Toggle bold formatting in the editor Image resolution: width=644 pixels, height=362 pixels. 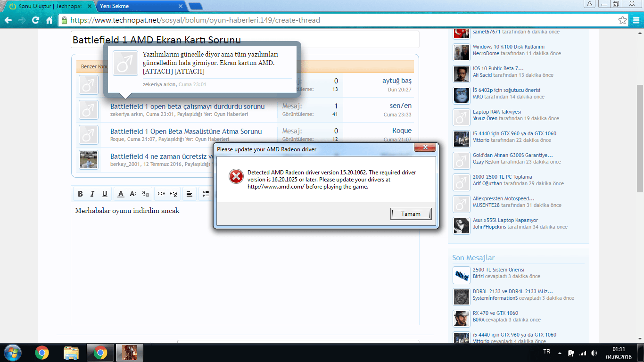(x=80, y=194)
